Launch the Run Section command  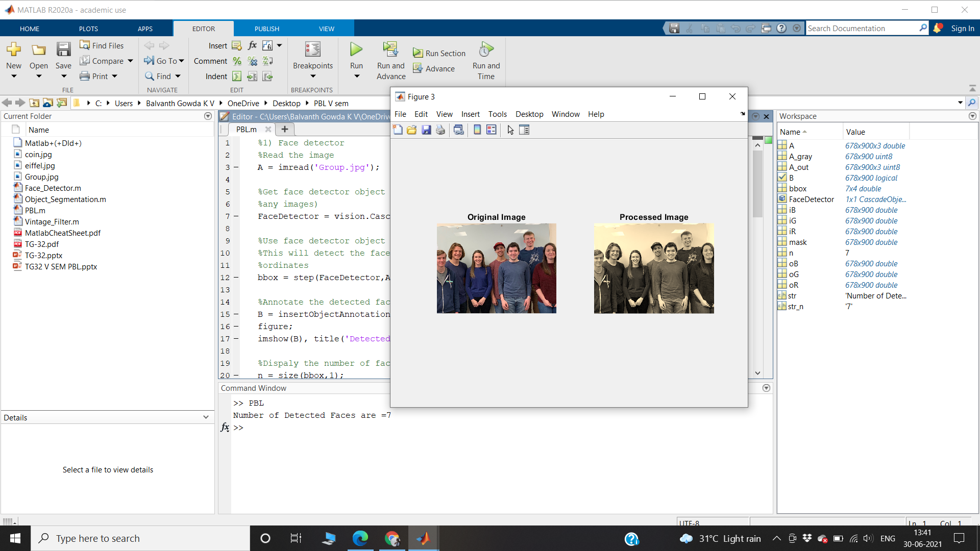tap(439, 53)
